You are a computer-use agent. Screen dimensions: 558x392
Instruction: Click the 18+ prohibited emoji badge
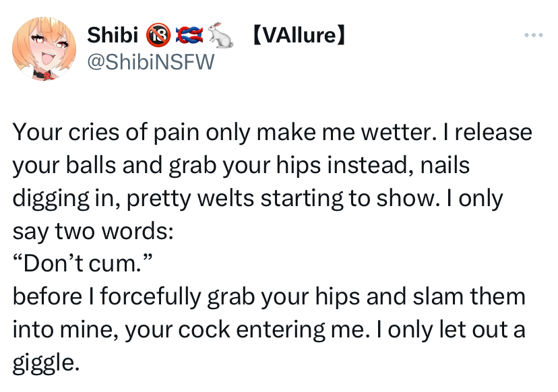click(x=157, y=34)
